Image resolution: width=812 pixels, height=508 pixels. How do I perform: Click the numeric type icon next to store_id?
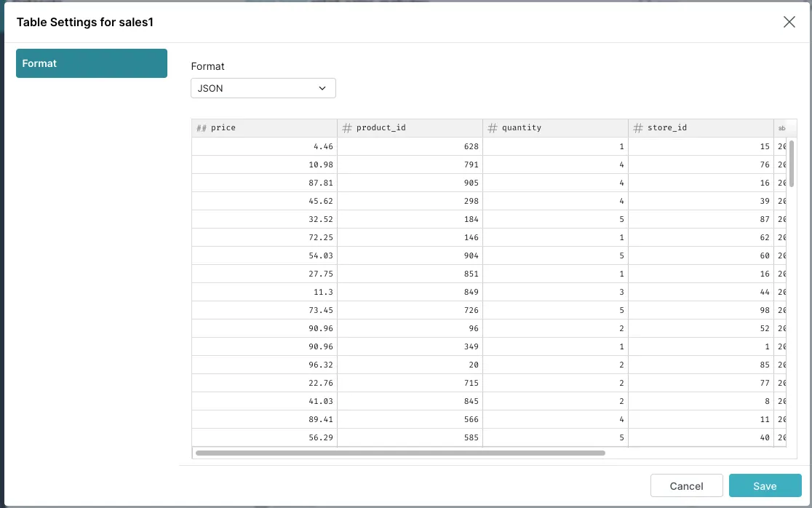click(x=637, y=127)
